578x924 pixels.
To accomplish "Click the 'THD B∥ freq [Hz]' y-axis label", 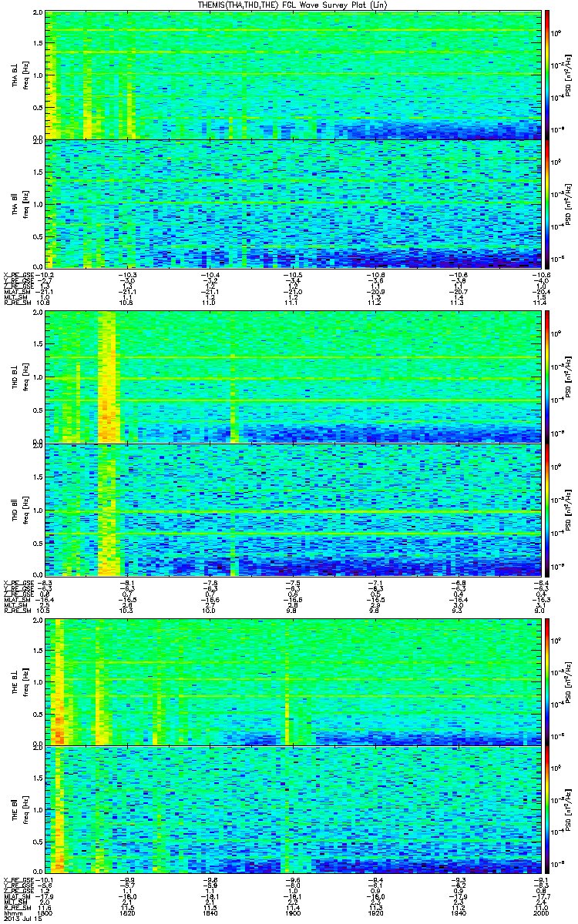I will [x=19, y=509].
